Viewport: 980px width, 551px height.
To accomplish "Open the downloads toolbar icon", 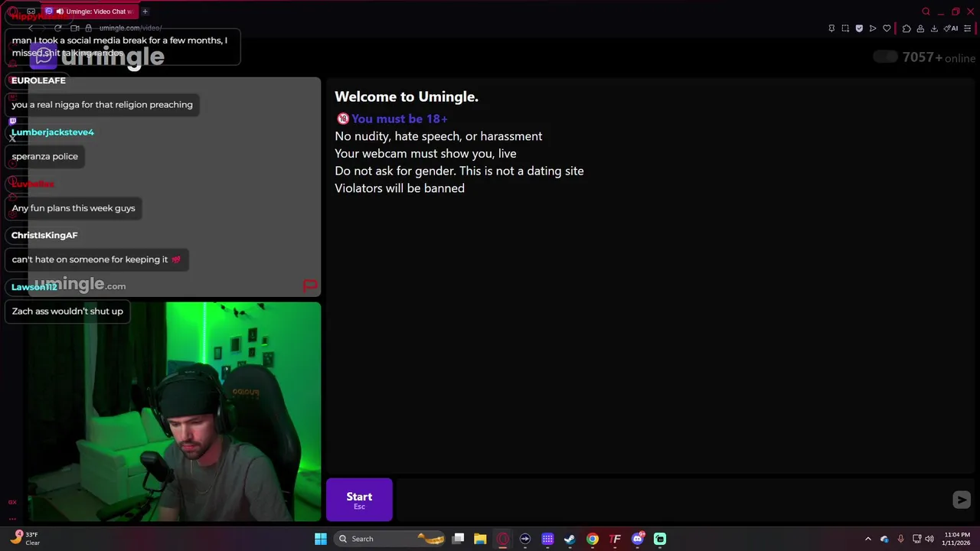I will (x=934, y=28).
